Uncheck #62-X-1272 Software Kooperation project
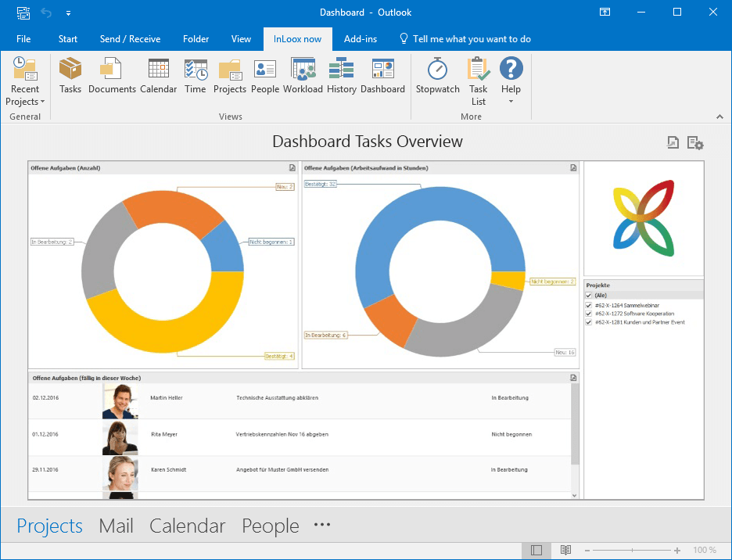Viewport: 732px width, 560px height. click(589, 314)
